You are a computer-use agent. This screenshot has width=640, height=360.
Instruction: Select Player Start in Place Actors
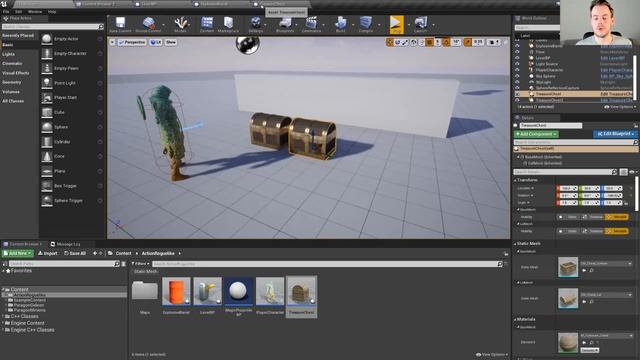(72, 98)
